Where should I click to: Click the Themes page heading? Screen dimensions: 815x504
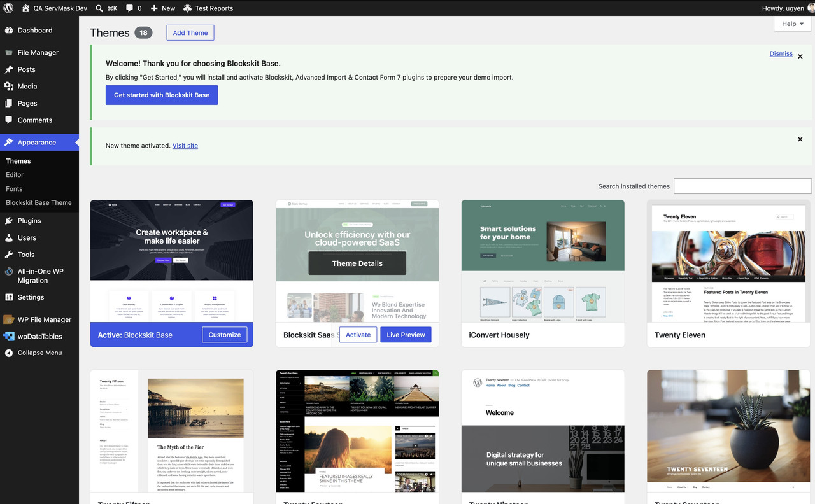[110, 33]
